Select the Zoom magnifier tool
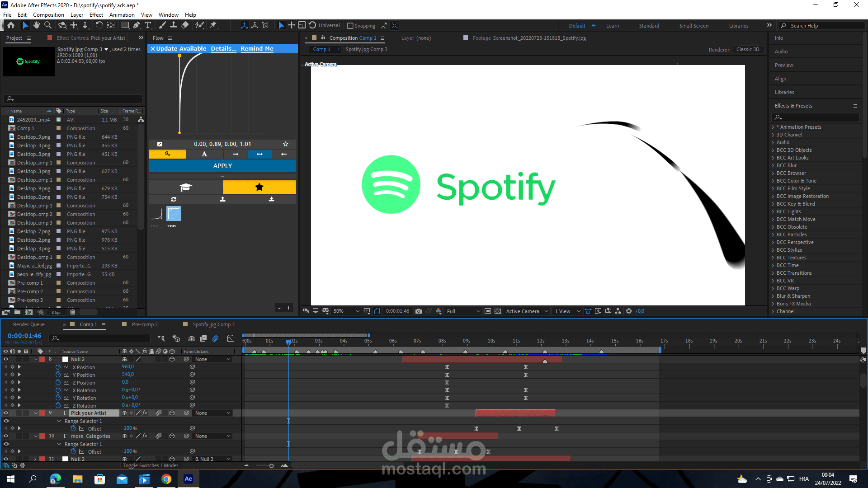The height and width of the screenshot is (488, 868). tap(48, 25)
